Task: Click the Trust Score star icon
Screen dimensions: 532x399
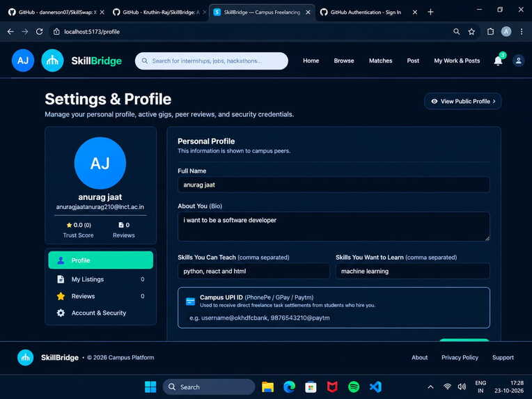Action: (x=69, y=225)
